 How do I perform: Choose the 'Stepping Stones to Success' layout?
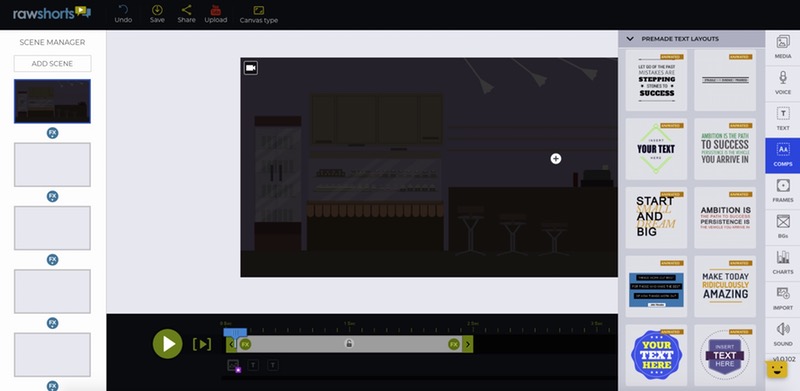click(x=656, y=81)
